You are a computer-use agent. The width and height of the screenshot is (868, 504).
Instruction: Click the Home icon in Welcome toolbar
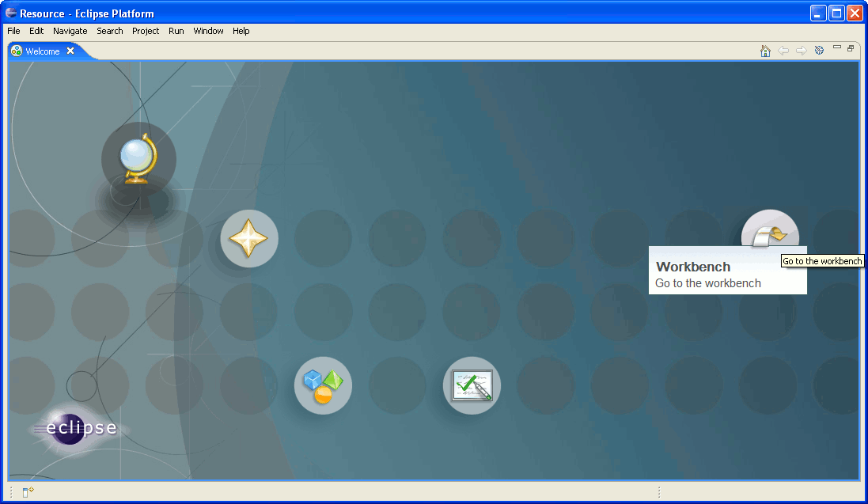(766, 51)
